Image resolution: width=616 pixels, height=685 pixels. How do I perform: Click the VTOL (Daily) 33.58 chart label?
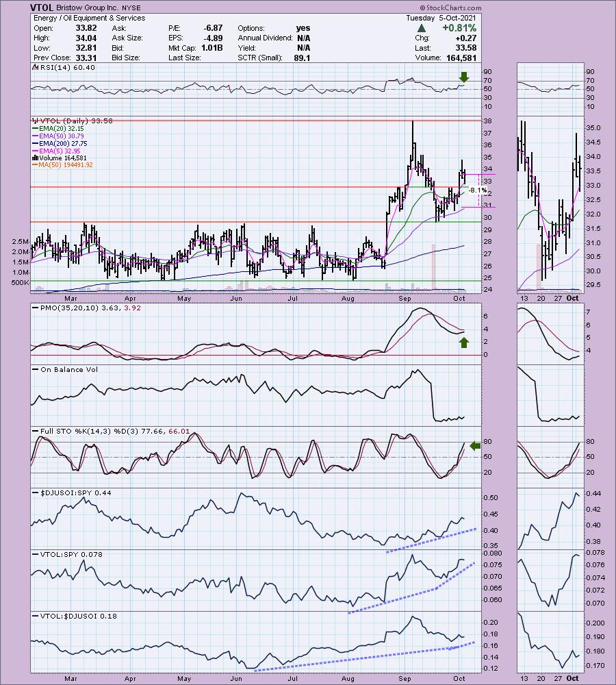[x=76, y=121]
